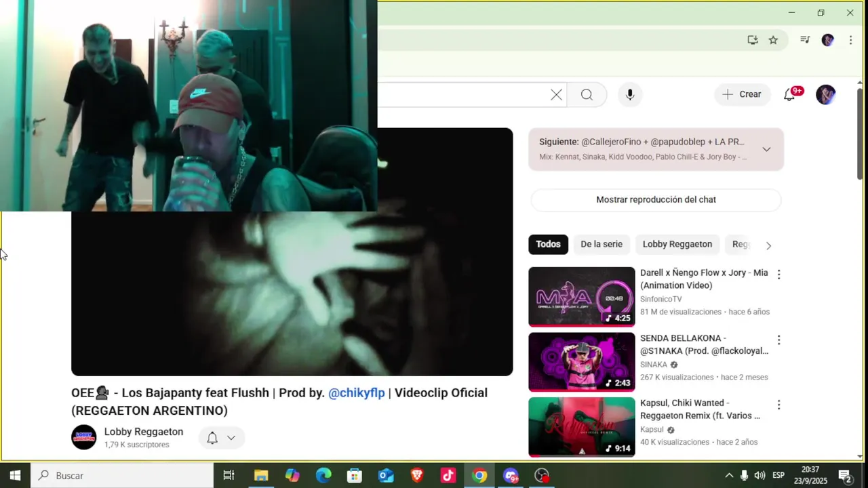Clear the YouTube search box with X

[x=556, y=95]
